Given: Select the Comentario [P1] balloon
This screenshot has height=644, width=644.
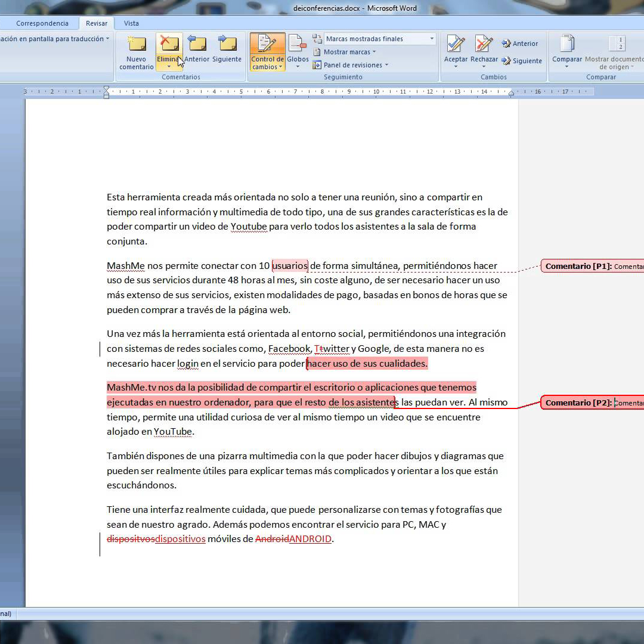Looking at the screenshot, I should (592, 266).
